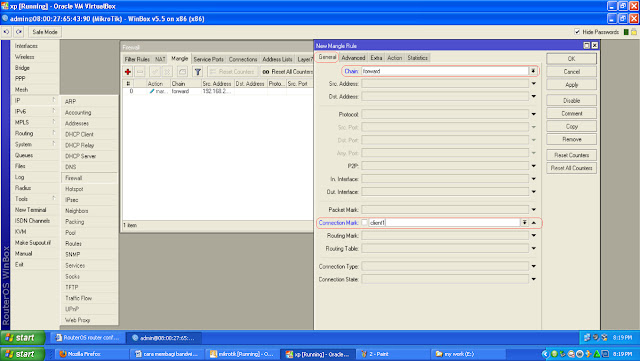640x361 pixels.
Task: Open the Connections tab in Firewall
Action: (243, 59)
